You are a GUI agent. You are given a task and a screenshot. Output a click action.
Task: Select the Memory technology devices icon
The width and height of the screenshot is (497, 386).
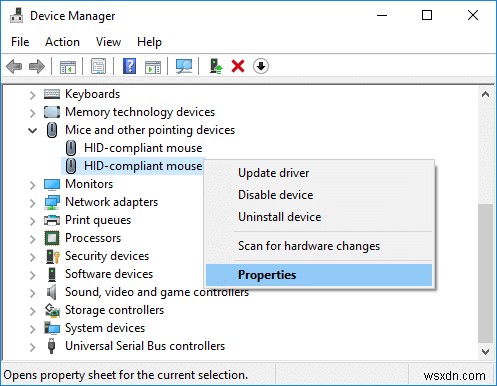[x=52, y=112]
